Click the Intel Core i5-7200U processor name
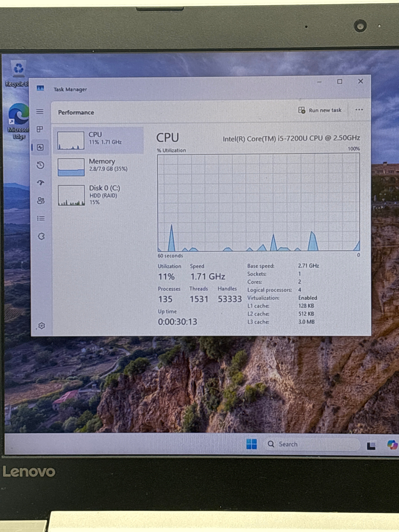The width and height of the screenshot is (399, 532). point(291,138)
